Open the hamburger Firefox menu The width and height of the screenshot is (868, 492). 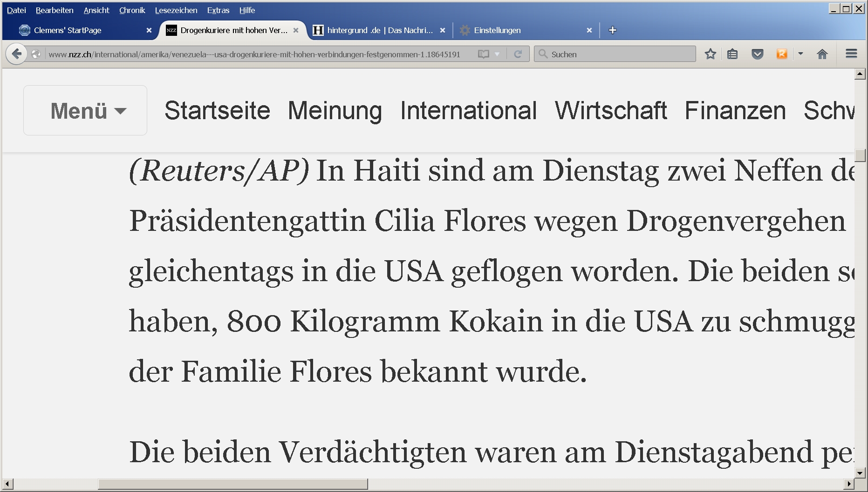[851, 54]
